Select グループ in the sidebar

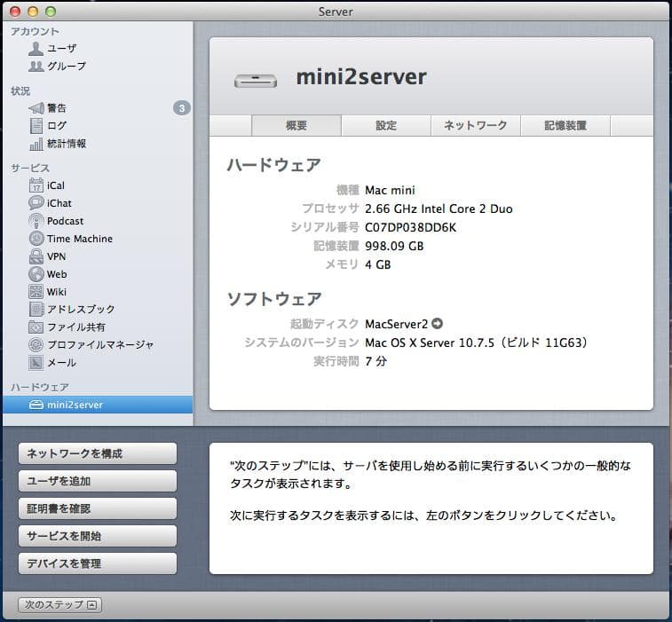point(67,66)
